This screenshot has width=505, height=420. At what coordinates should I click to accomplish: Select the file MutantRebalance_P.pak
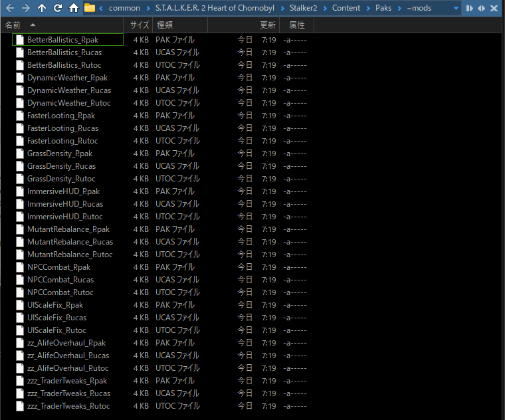coord(68,229)
